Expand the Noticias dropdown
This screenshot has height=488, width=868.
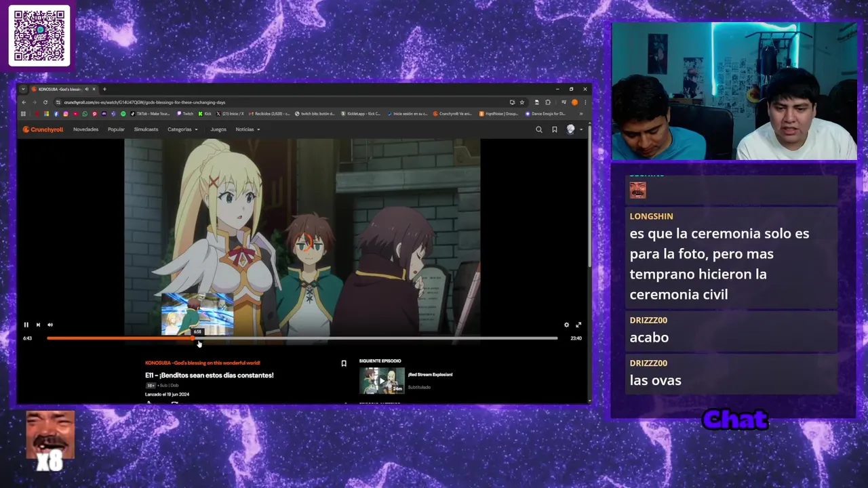[248, 129]
